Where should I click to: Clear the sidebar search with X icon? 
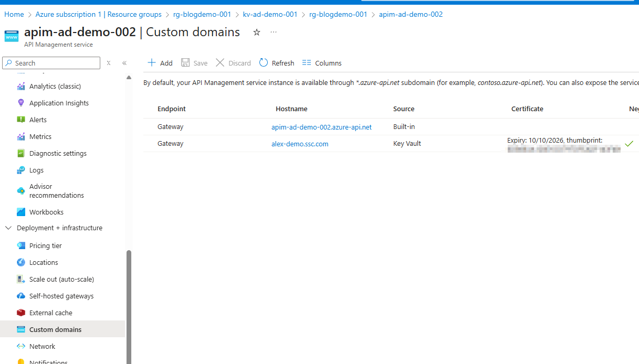pyautogui.click(x=109, y=63)
